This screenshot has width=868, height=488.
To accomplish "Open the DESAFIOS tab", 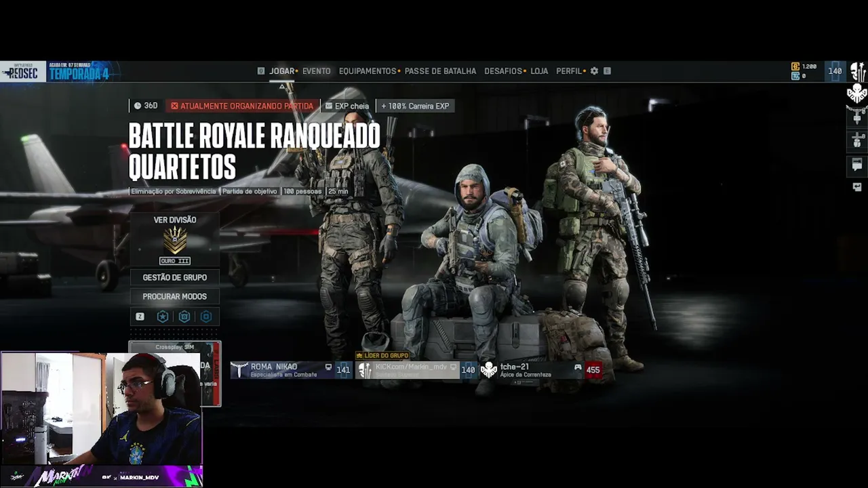I will coord(503,71).
